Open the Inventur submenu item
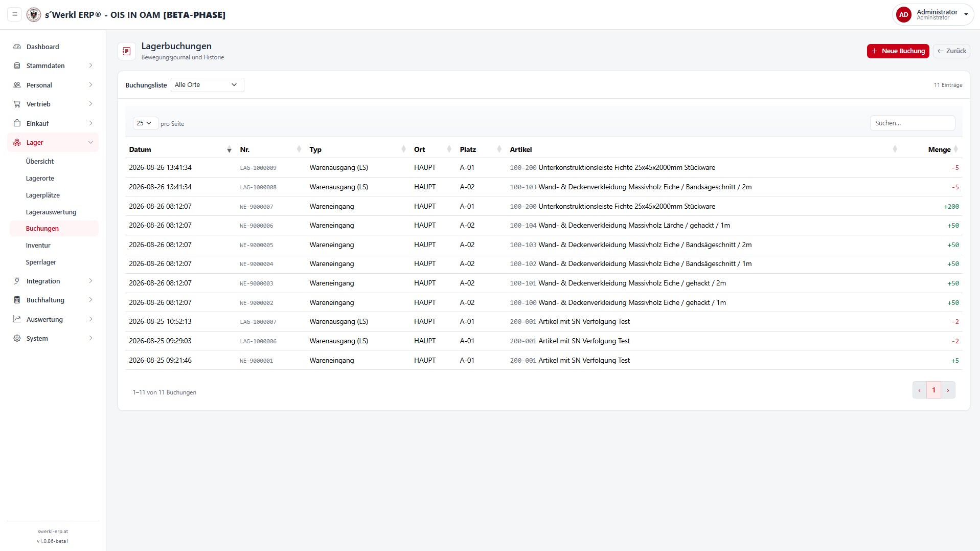 [38, 246]
